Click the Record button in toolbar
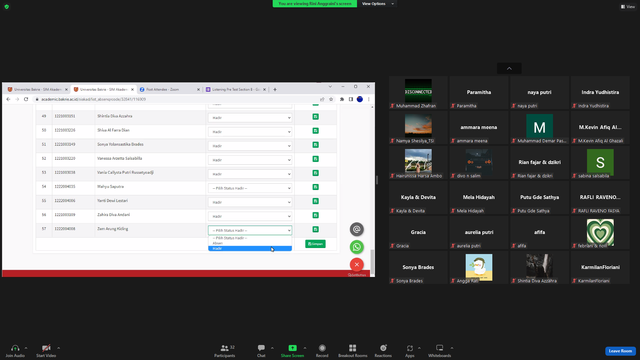This screenshot has width=640, height=360. point(322,350)
